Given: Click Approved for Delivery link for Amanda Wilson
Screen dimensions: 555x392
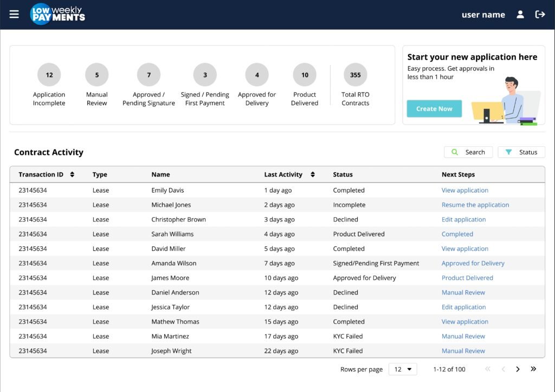Looking at the screenshot, I should tap(473, 264).
